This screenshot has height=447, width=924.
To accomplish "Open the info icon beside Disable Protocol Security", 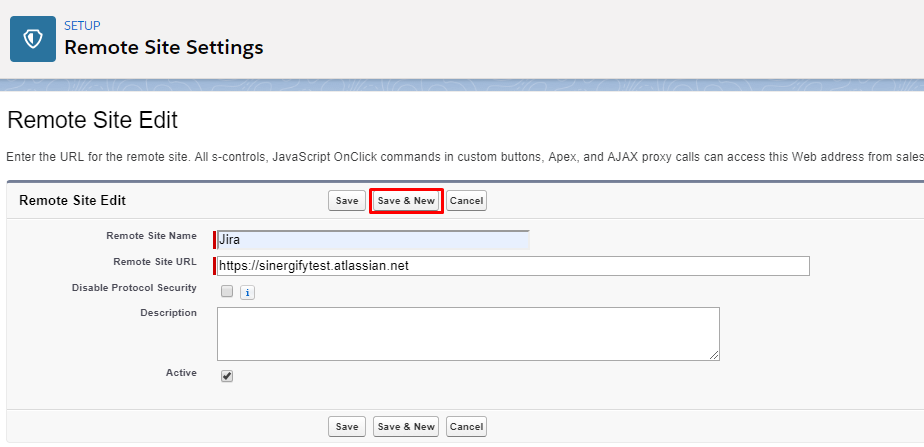I will click(248, 292).
